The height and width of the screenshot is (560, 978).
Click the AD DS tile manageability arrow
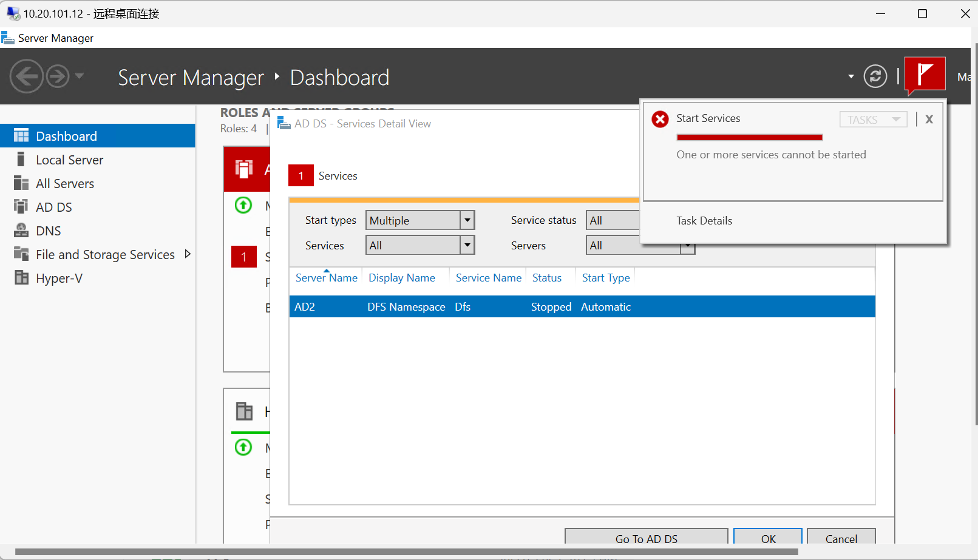243,205
